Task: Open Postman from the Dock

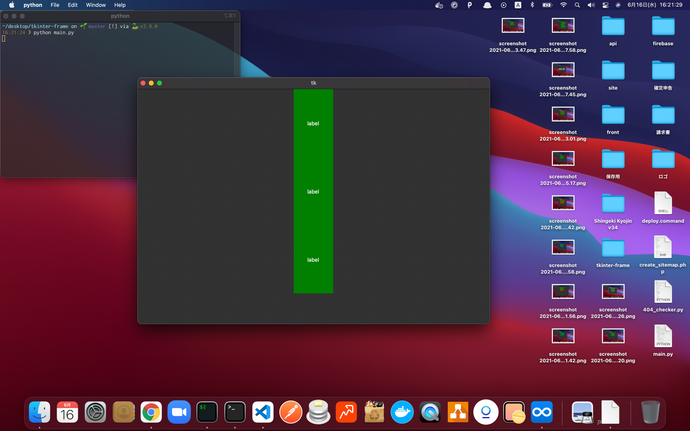Action: (x=290, y=413)
